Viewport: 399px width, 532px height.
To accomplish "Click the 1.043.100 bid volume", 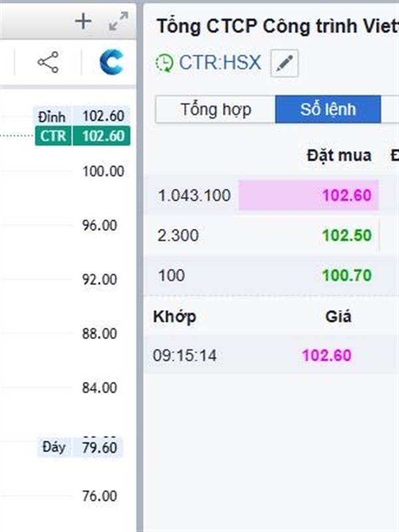I will [x=194, y=196].
